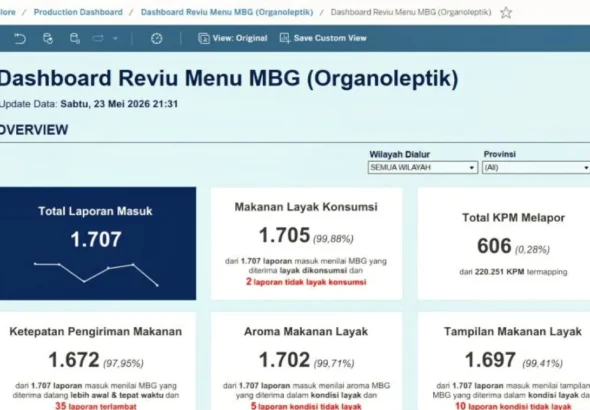This screenshot has height=410, width=590.
Task: Click the main dashboard title heading
Action: click(x=229, y=78)
